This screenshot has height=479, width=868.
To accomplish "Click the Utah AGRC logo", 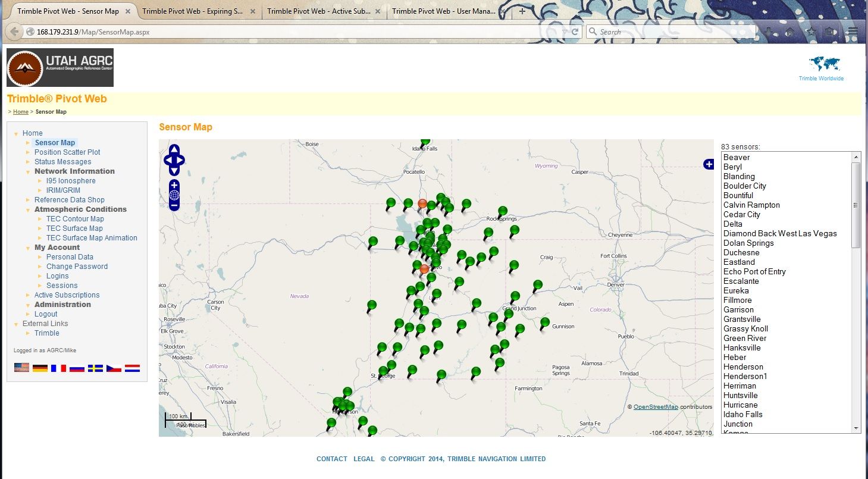I will click(x=60, y=68).
